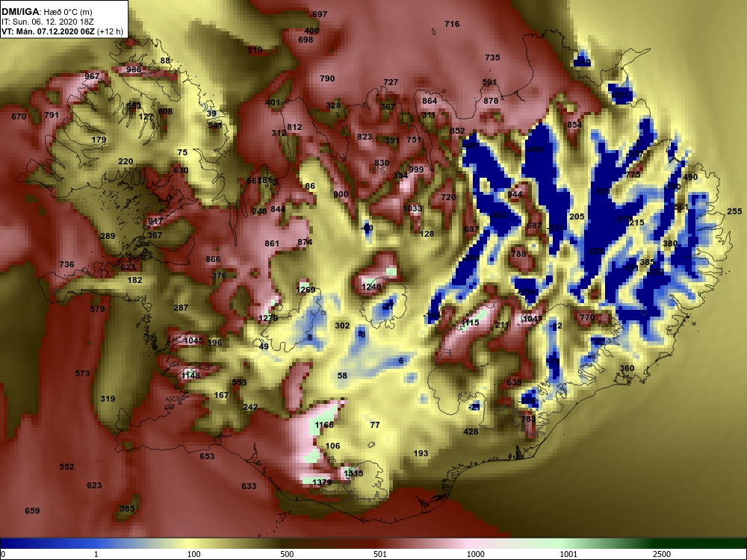Click the map value '999'
The image size is (747, 560).
416,169
